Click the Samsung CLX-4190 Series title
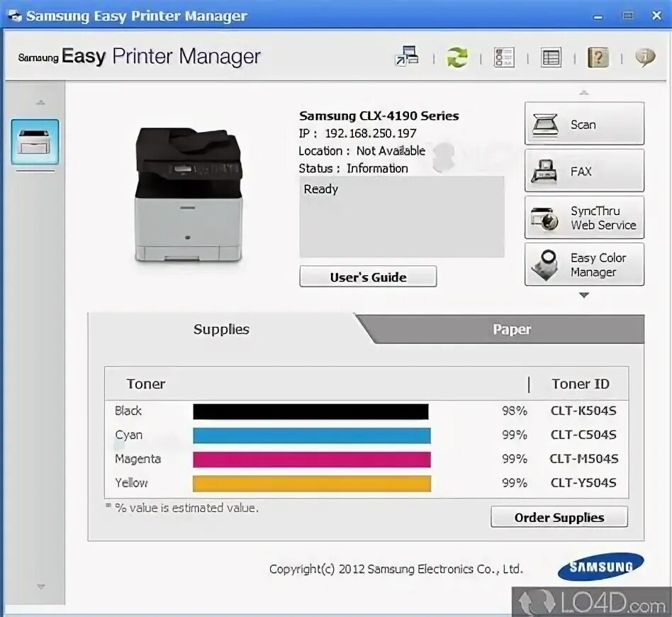The image size is (672, 617). pyautogui.click(x=379, y=116)
